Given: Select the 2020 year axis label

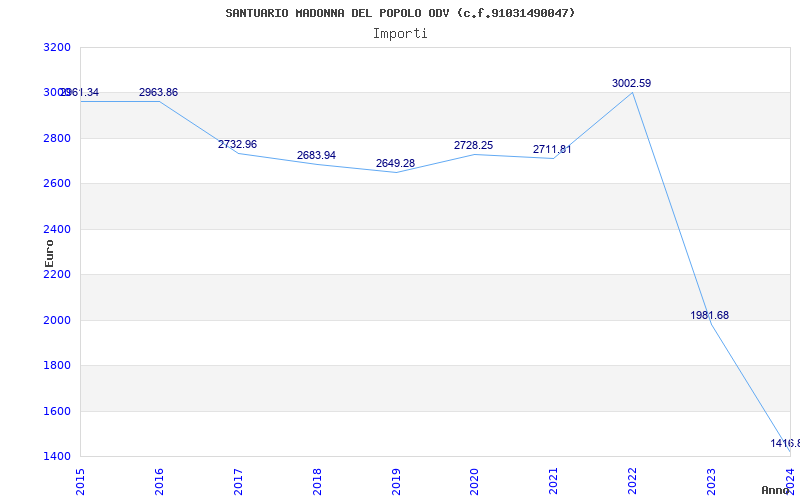Looking at the screenshot, I should pos(474,482).
